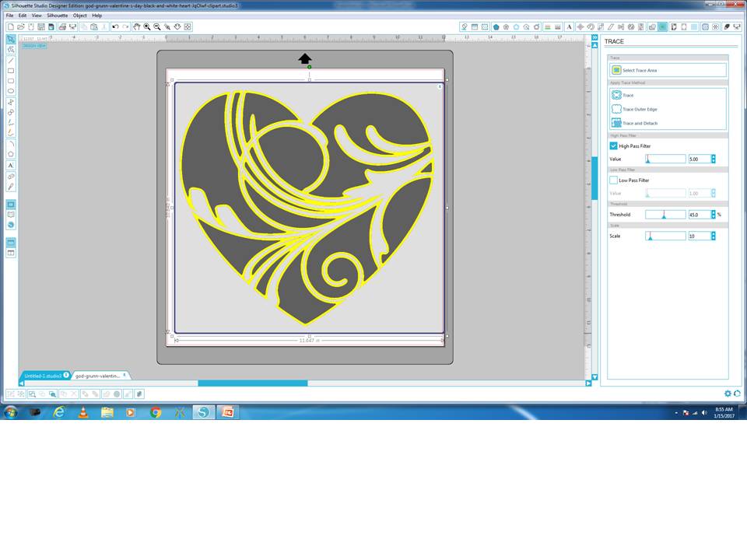747x560 pixels.
Task: Increase Threshold with the stepper arrow
Action: pyautogui.click(x=714, y=212)
